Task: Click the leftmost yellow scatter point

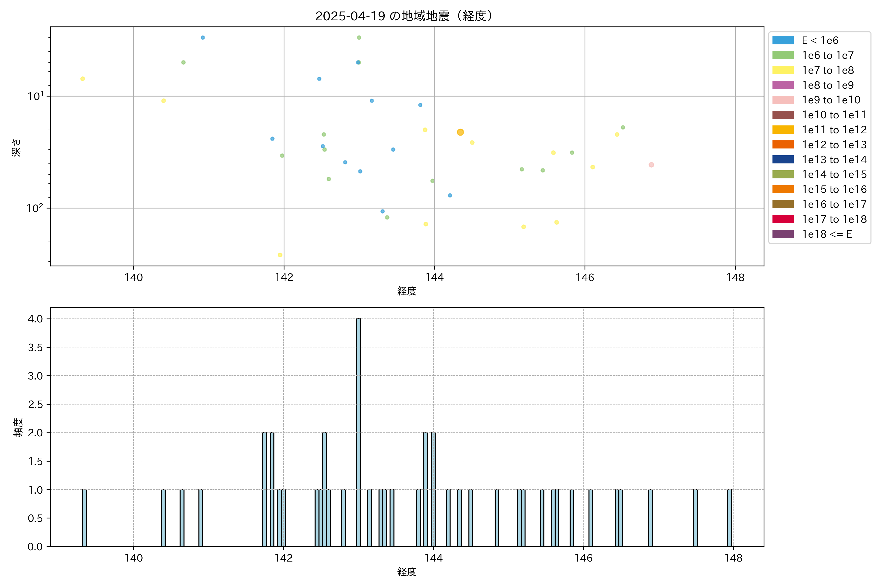Action: pyautogui.click(x=83, y=79)
